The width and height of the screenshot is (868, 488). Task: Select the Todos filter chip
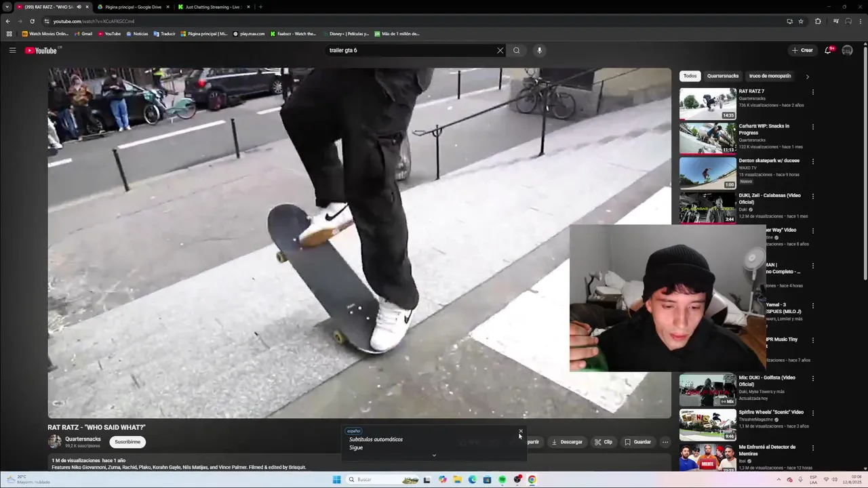point(690,76)
